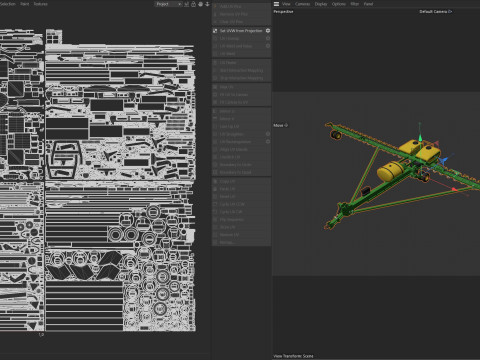Click the Restore UV command
The image size is (480, 360).
229,235
